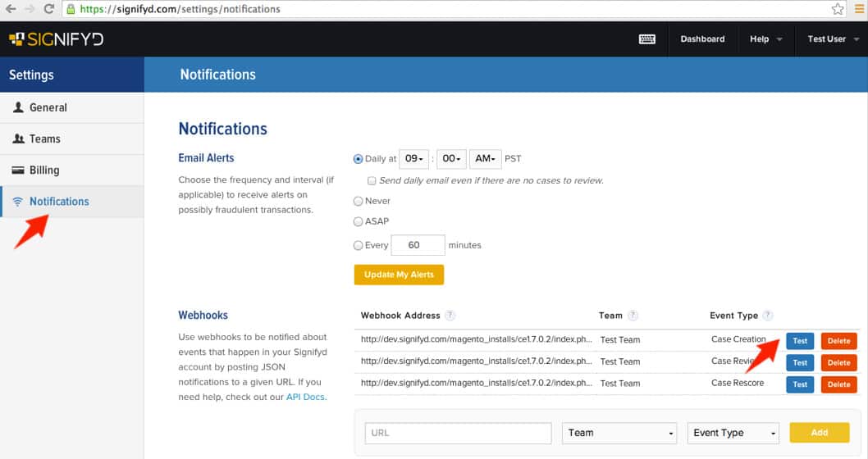The width and height of the screenshot is (868, 459).
Task: Select the Every minutes radio option
Action: 358,246
